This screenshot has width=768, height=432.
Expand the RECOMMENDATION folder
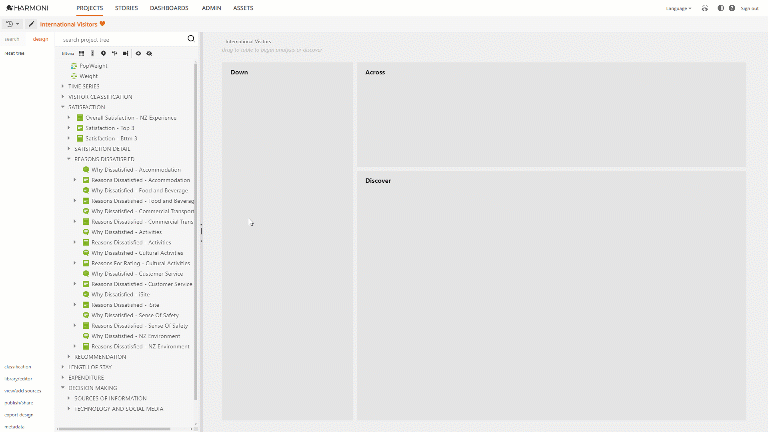point(69,357)
